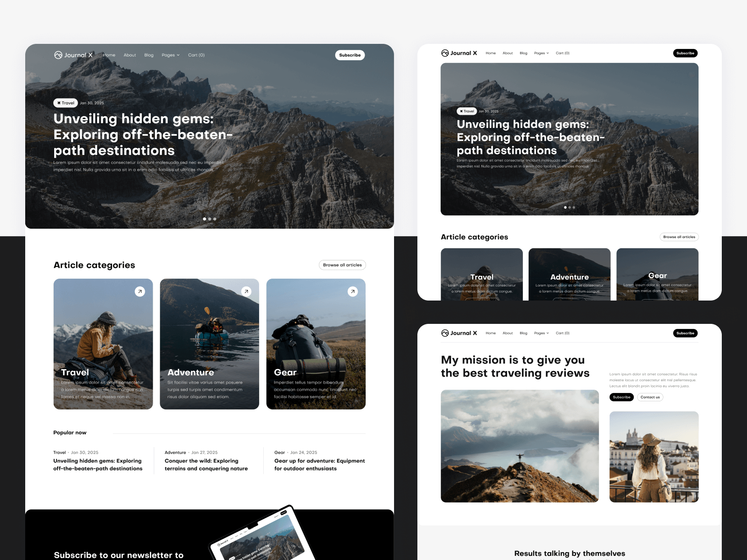Open Adventure card in top-right mockup
This screenshot has height=560, width=747.
570,274
